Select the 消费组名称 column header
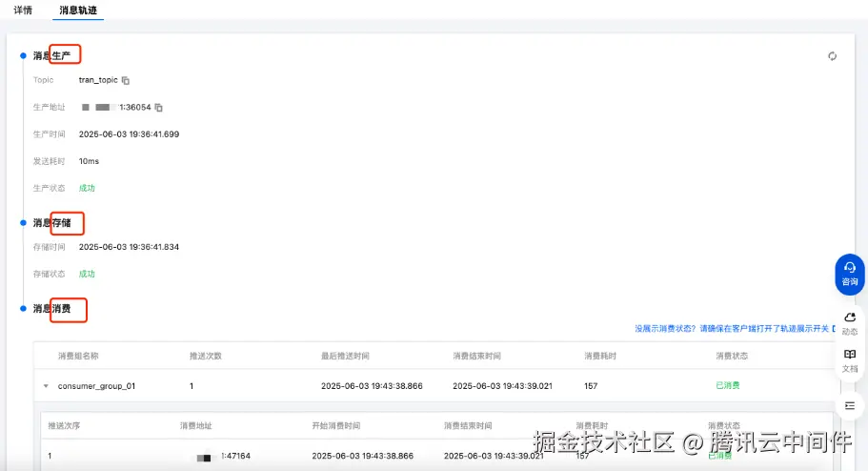 coord(78,356)
